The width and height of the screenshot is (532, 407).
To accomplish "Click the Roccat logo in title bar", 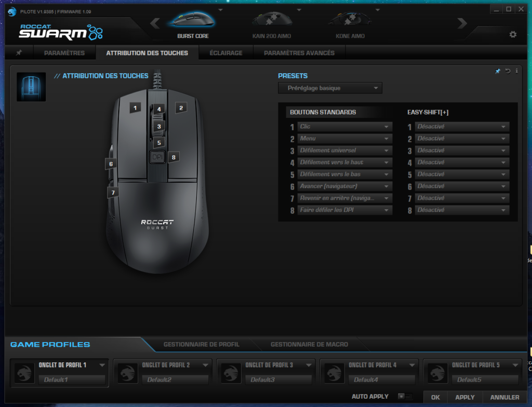I will [x=12, y=11].
